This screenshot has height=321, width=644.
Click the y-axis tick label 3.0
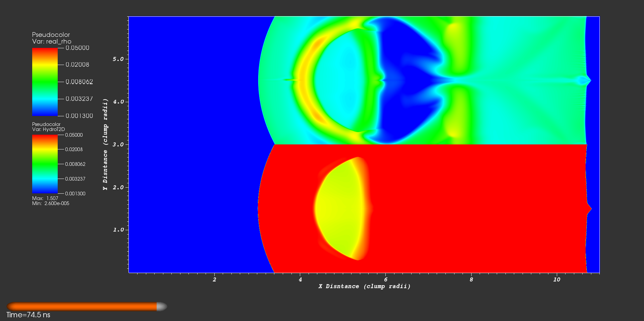pos(118,144)
